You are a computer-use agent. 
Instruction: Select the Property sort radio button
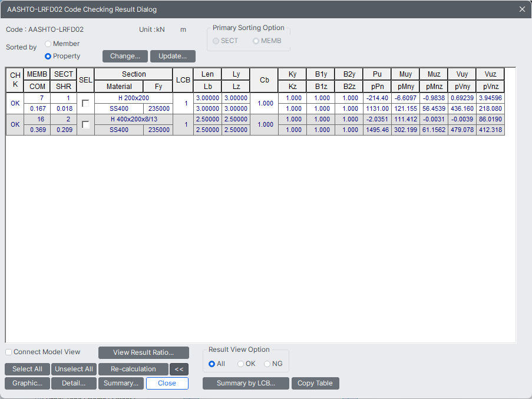48,57
